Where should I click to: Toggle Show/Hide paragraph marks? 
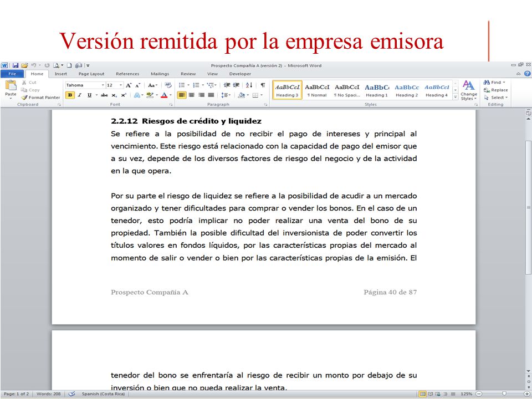click(263, 85)
